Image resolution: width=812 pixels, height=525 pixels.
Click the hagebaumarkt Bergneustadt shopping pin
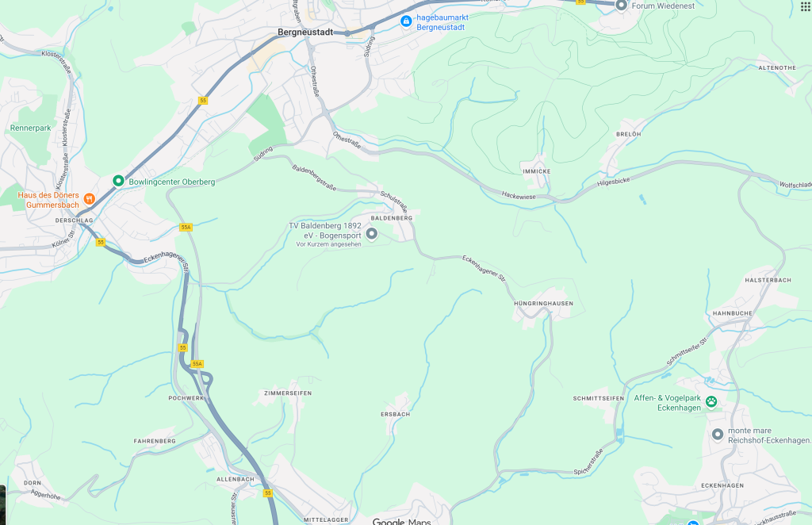click(406, 21)
